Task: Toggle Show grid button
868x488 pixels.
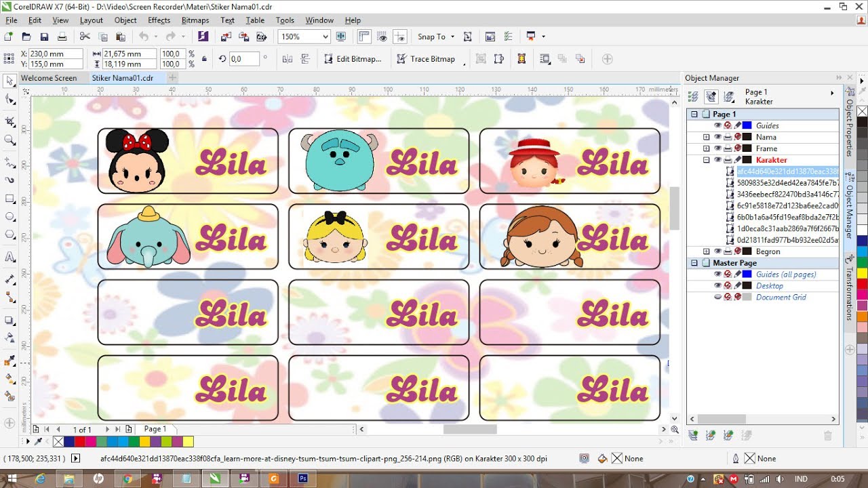Action: click(382, 37)
